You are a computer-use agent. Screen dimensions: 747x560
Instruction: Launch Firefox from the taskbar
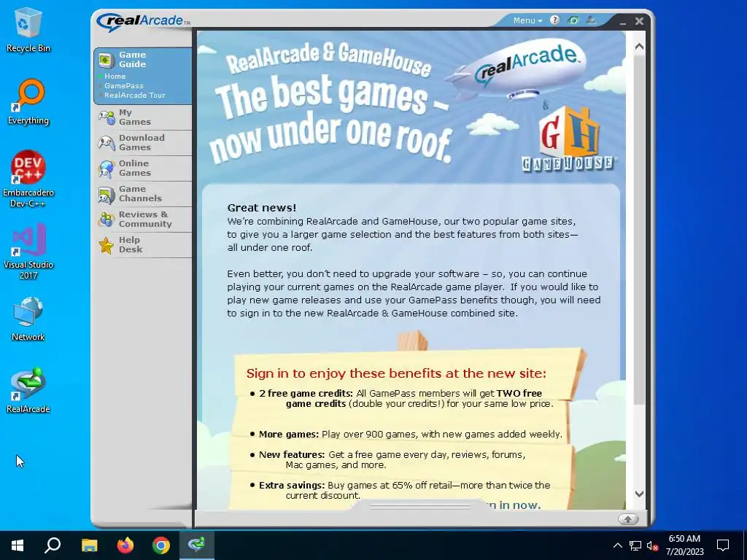point(125,545)
